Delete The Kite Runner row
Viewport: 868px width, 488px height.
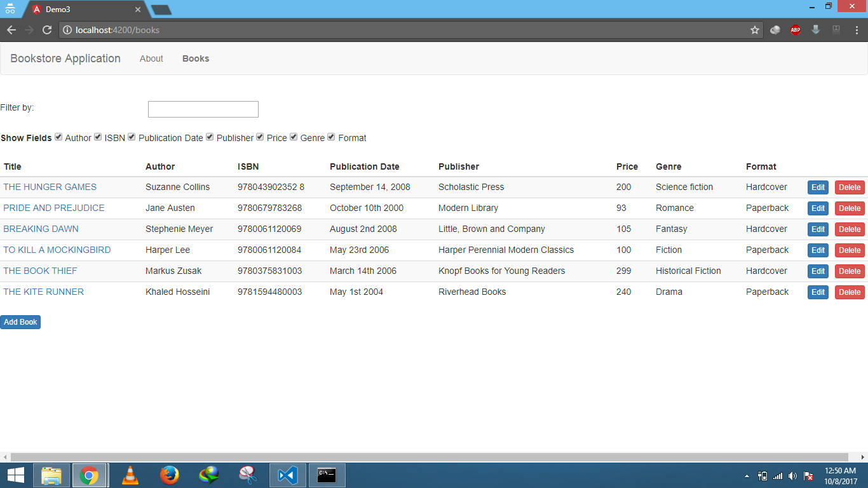850,292
